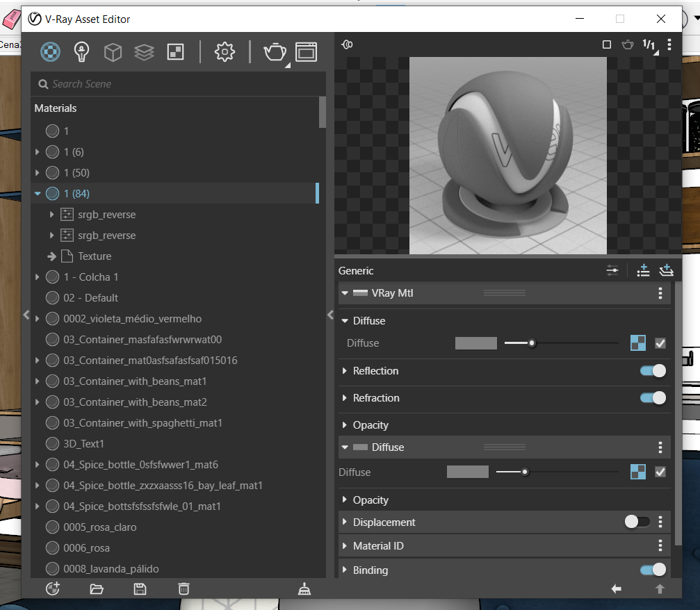
Task: Open the Displacement three-dot menu
Action: (x=660, y=522)
